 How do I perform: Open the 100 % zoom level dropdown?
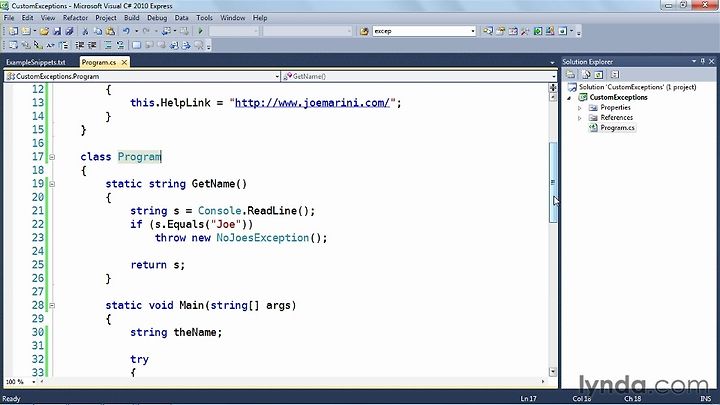pos(33,382)
